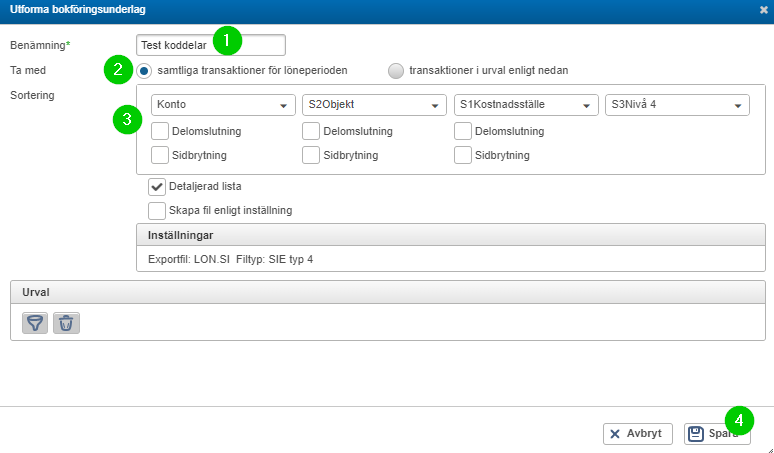
Task: Delete the selection with the trash icon in Urval
Action: [66, 323]
